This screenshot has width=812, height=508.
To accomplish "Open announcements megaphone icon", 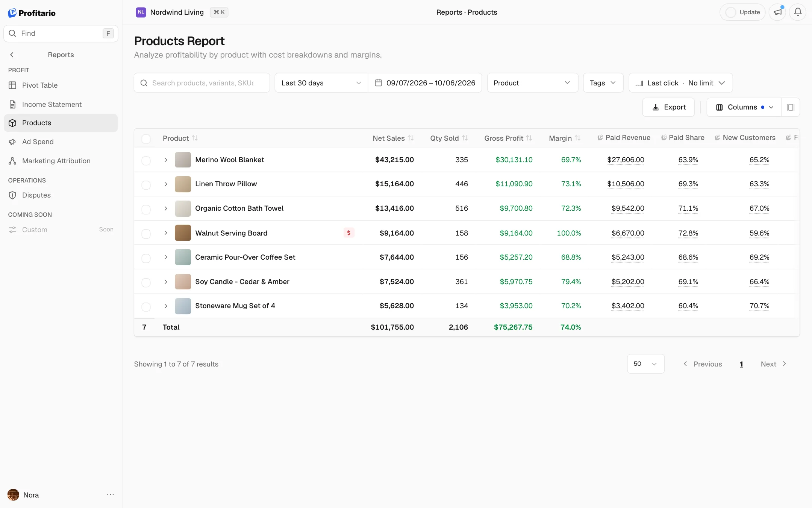I will click(777, 12).
